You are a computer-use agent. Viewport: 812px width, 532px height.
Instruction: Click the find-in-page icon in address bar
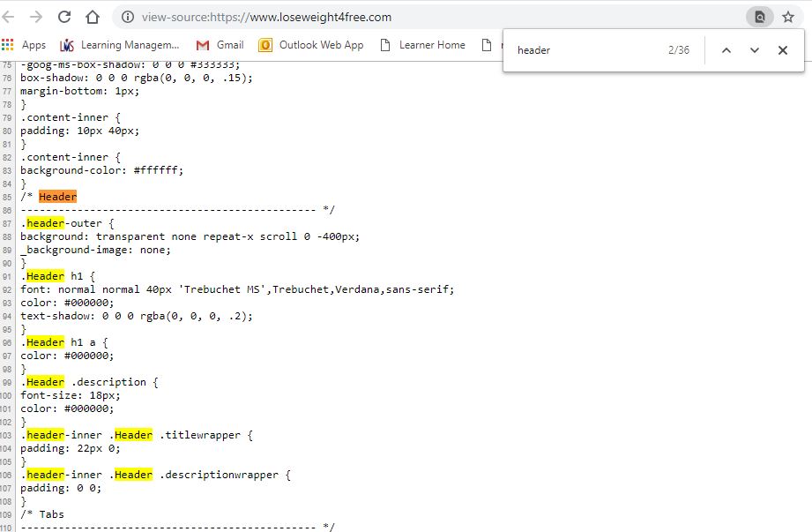[760, 17]
